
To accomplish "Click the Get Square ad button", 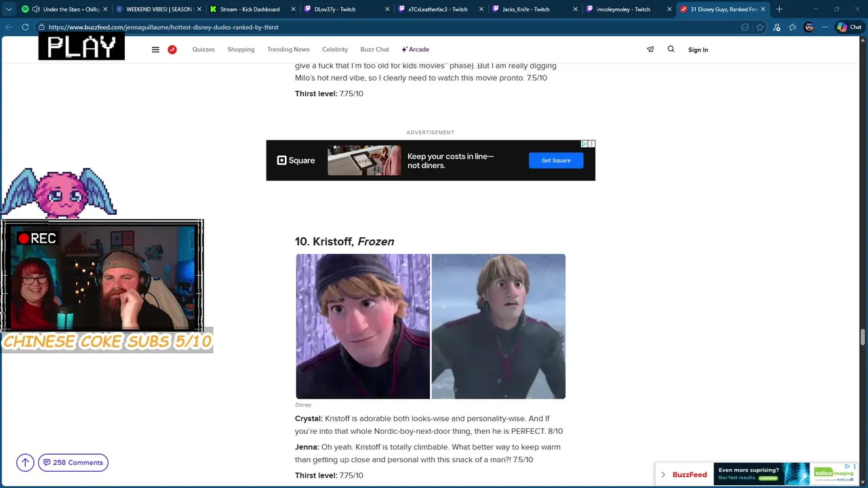I will 556,161.
